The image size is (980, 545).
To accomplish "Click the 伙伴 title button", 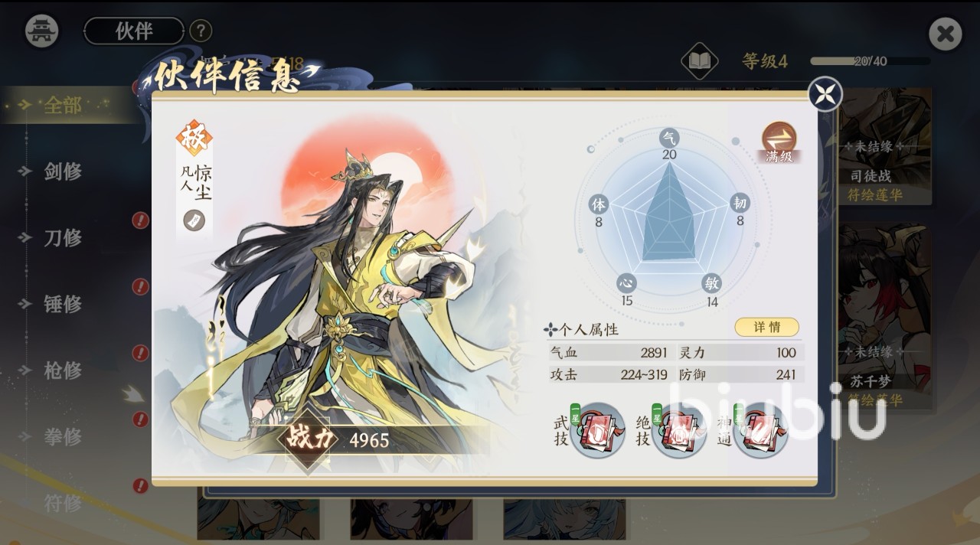I will (134, 31).
